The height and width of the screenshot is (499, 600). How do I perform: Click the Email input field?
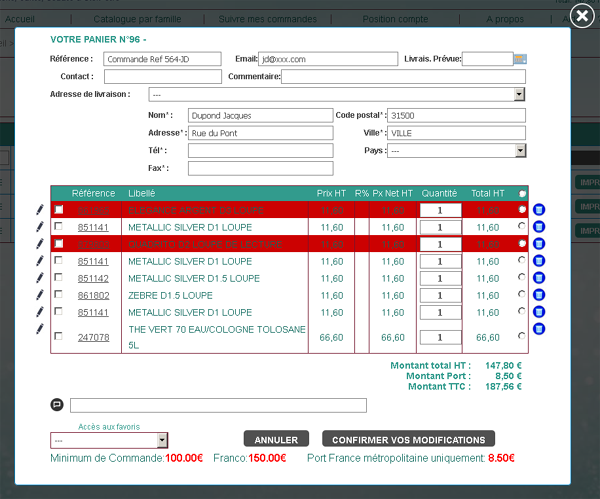click(327, 60)
